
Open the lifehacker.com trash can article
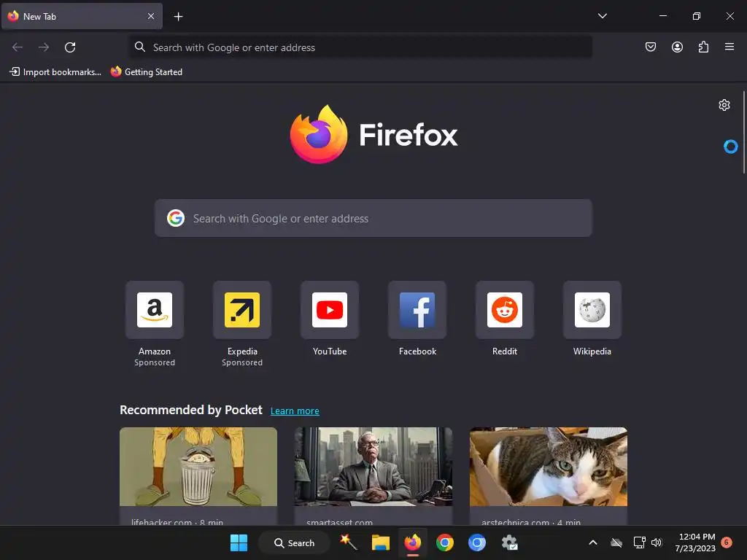click(x=198, y=476)
